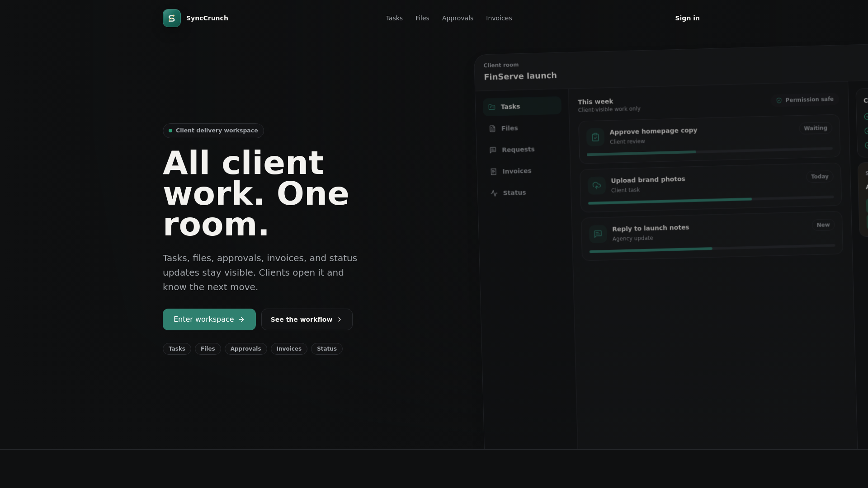Click the arrow icon in Enter workspace
Image resolution: width=868 pixels, height=488 pixels.
pos(241,319)
